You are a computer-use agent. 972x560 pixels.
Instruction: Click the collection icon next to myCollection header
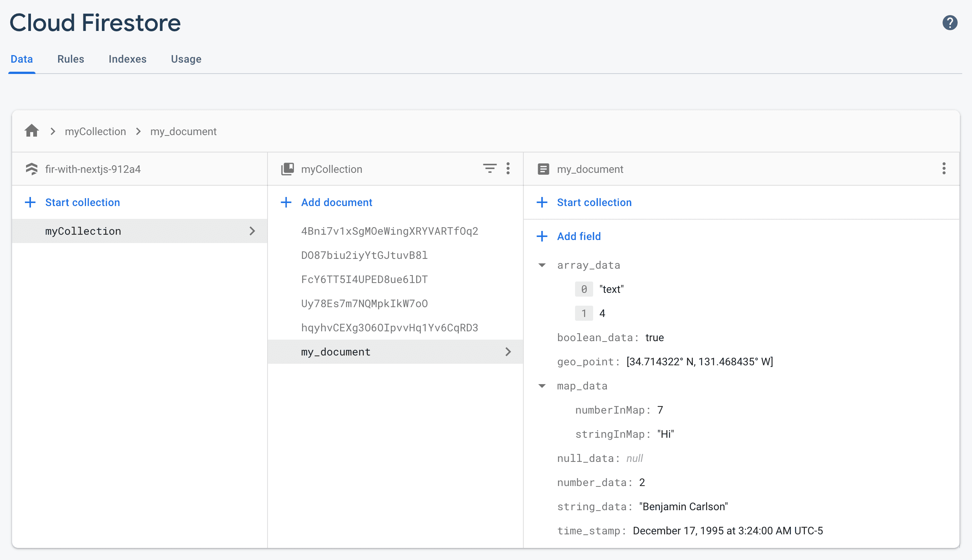(287, 169)
